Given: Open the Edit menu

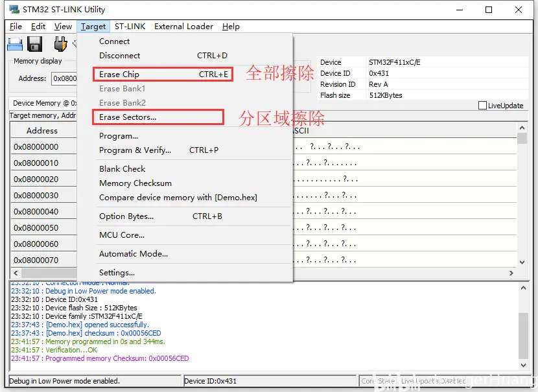Looking at the screenshot, I should 38,27.
